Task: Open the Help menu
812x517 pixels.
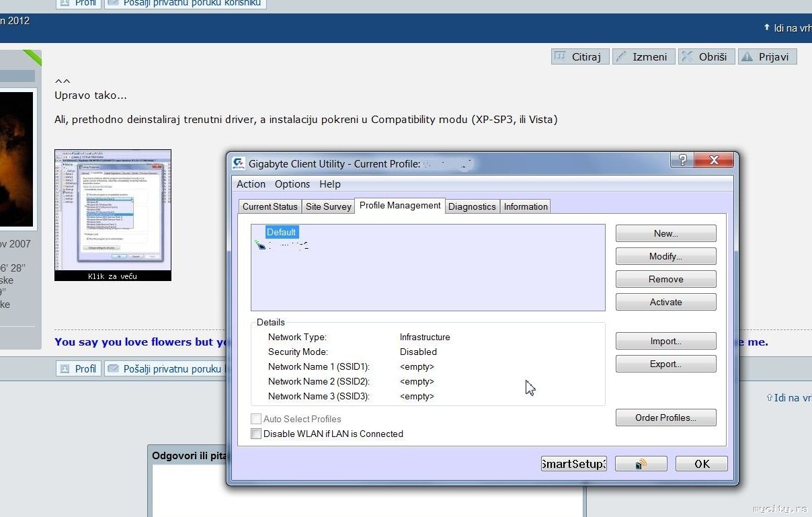Action: [330, 184]
